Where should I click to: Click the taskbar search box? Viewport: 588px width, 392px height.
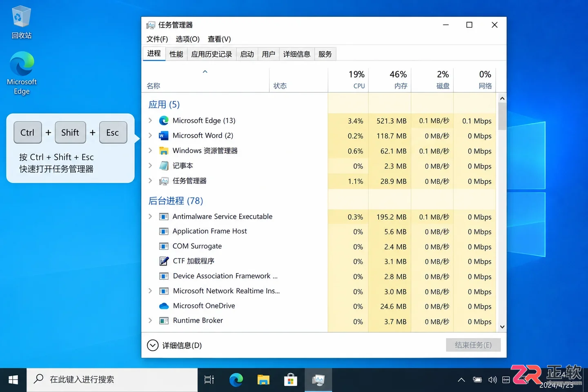112,380
